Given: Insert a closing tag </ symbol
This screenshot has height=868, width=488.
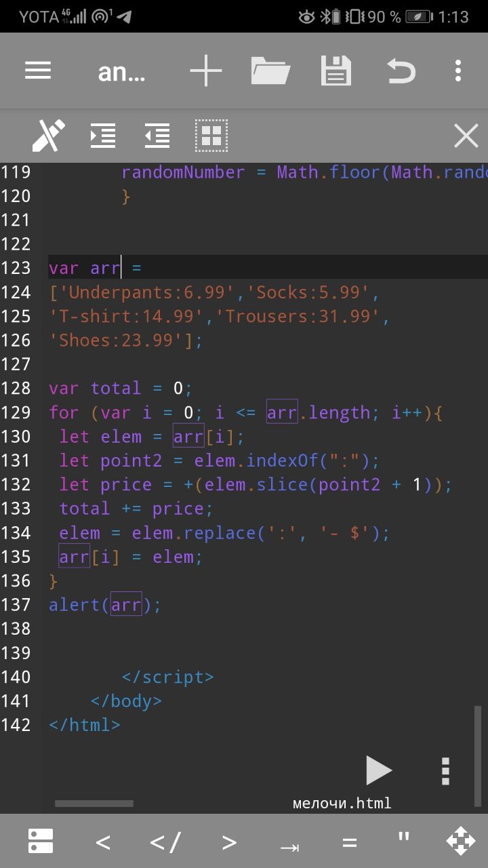Looking at the screenshot, I should [166, 842].
